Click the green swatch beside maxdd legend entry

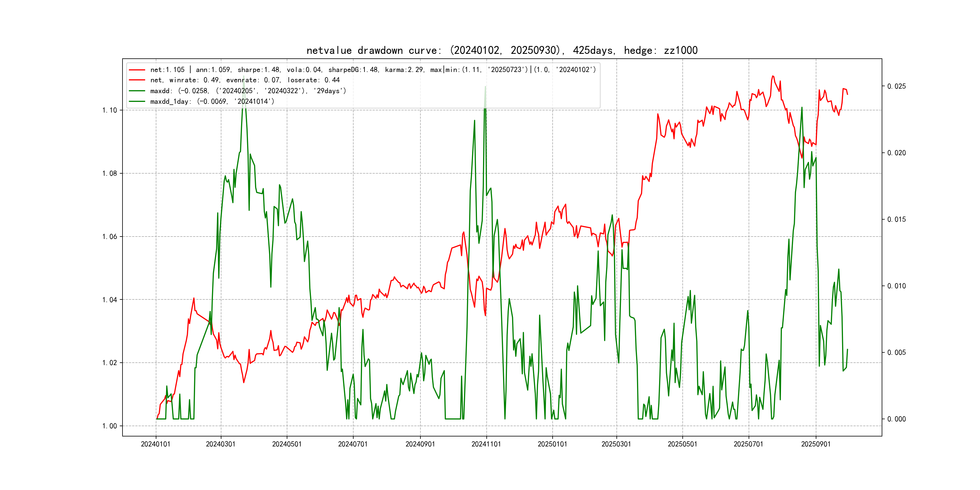click(137, 91)
